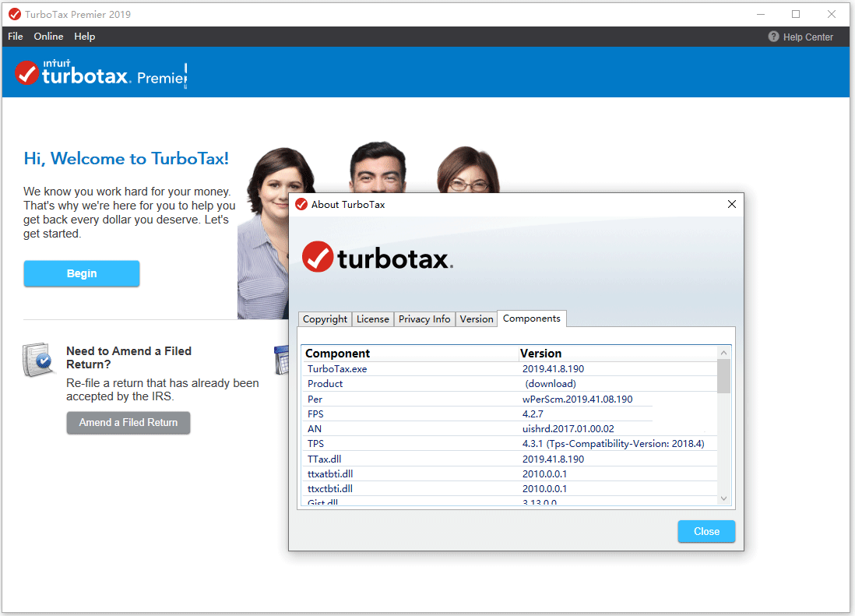The image size is (855, 616).
Task: Switch to the Privacy Info tab
Action: coord(424,319)
